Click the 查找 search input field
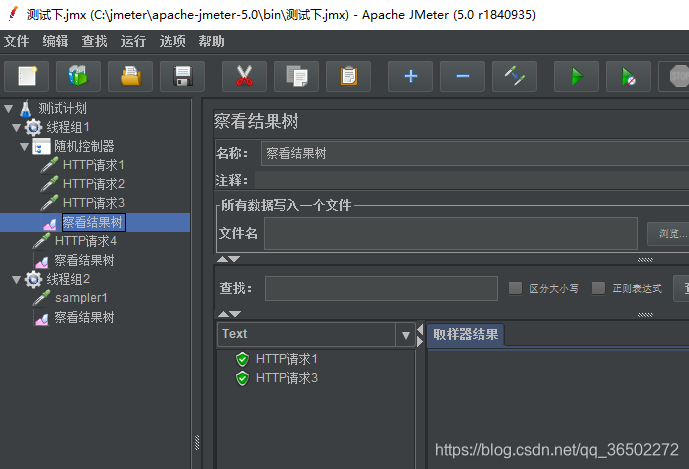The height and width of the screenshot is (469, 689). [381, 288]
